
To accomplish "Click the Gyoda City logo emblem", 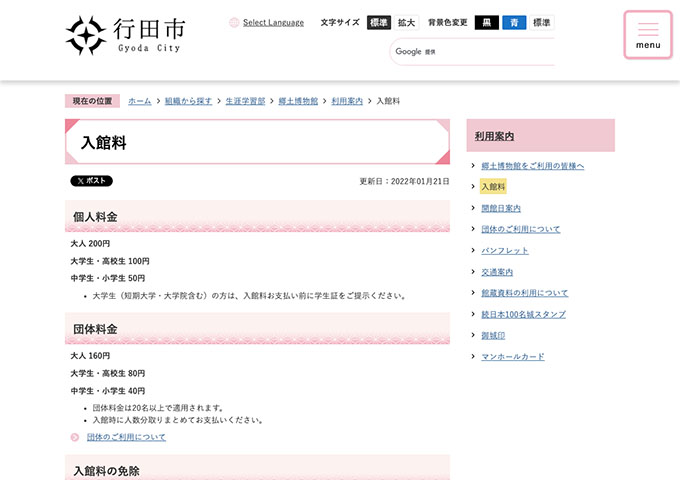I will pyautogui.click(x=86, y=36).
